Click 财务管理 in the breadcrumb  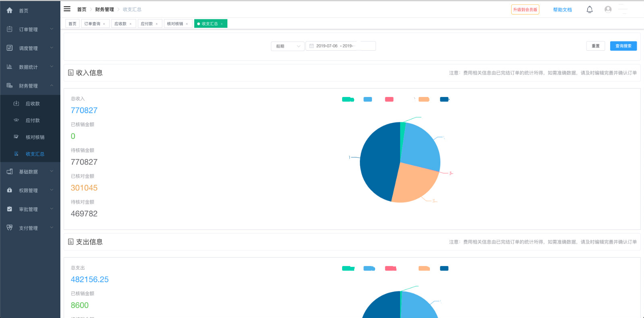pos(105,9)
